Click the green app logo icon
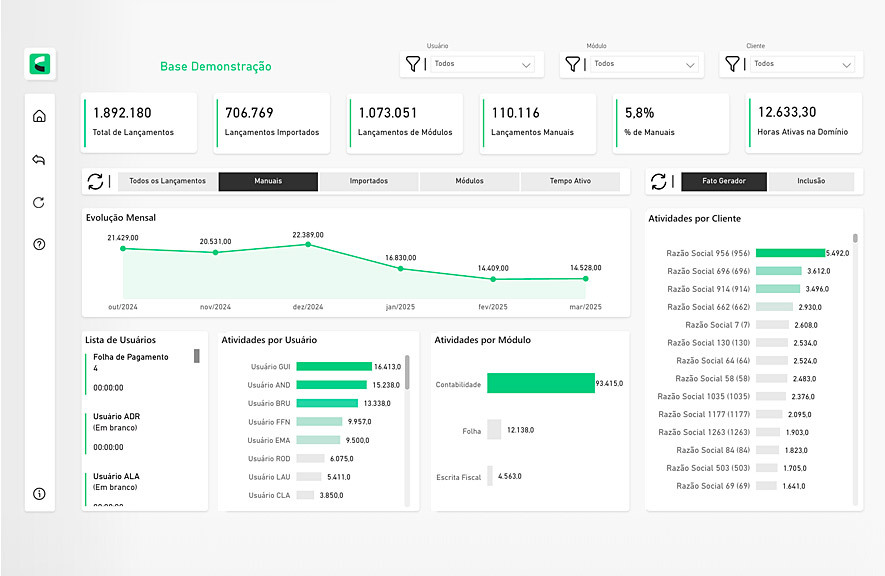The height and width of the screenshot is (576, 885). point(41,65)
